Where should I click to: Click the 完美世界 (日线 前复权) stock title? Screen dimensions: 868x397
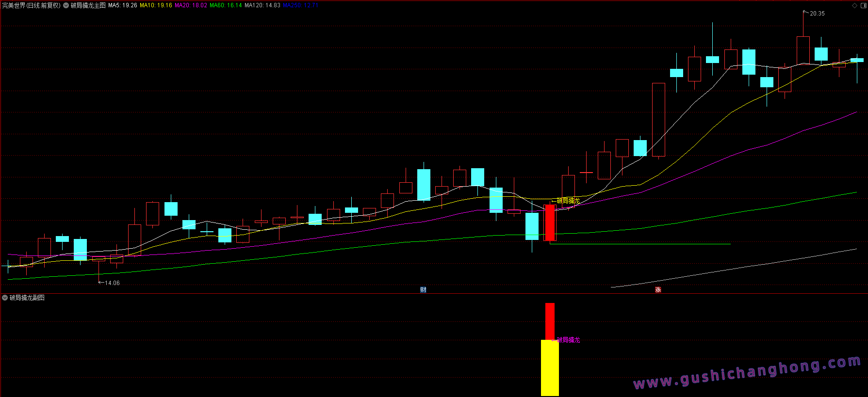tap(31, 5)
